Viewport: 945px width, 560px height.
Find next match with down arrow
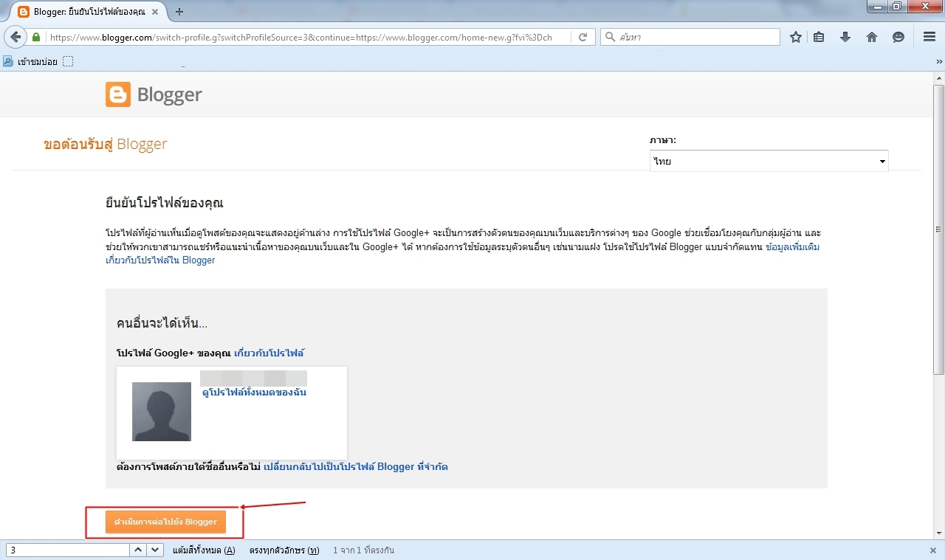[x=155, y=550]
